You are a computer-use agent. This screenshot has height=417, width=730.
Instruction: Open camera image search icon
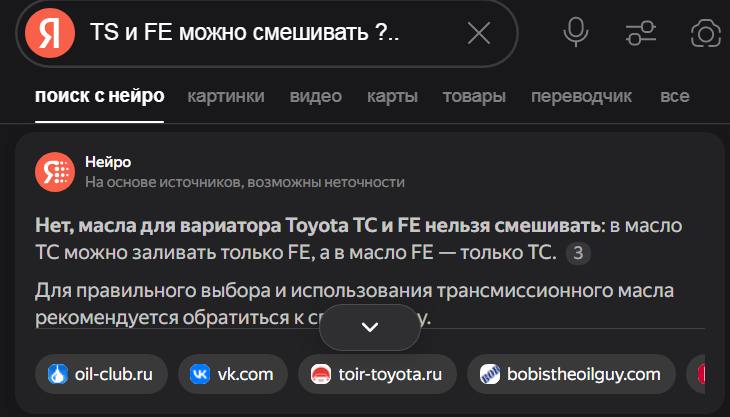[706, 33]
